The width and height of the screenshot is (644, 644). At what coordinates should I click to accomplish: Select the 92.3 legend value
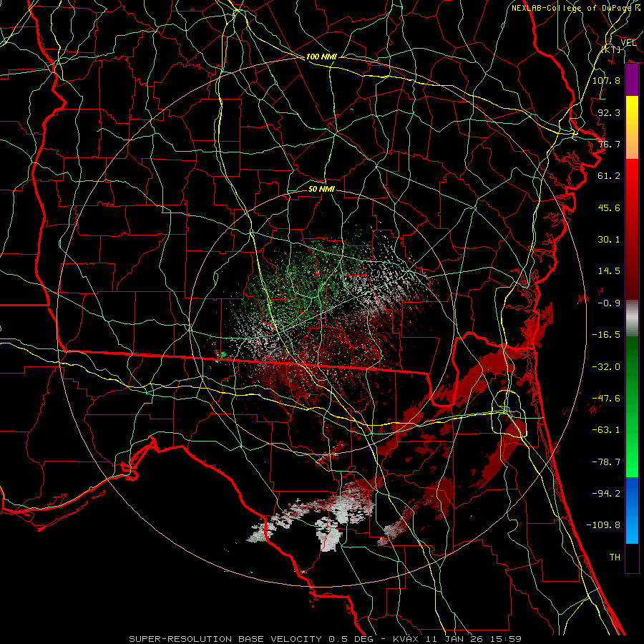click(x=609, y=112)
